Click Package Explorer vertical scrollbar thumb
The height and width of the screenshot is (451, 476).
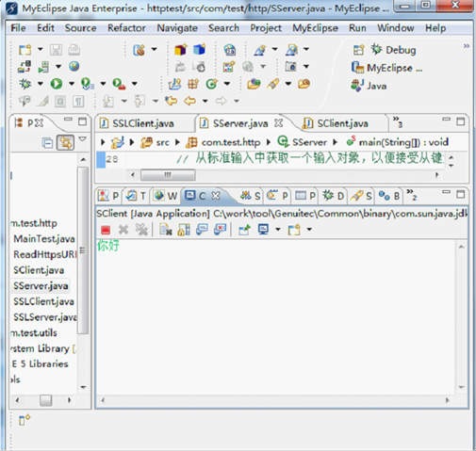click(83, 250)
